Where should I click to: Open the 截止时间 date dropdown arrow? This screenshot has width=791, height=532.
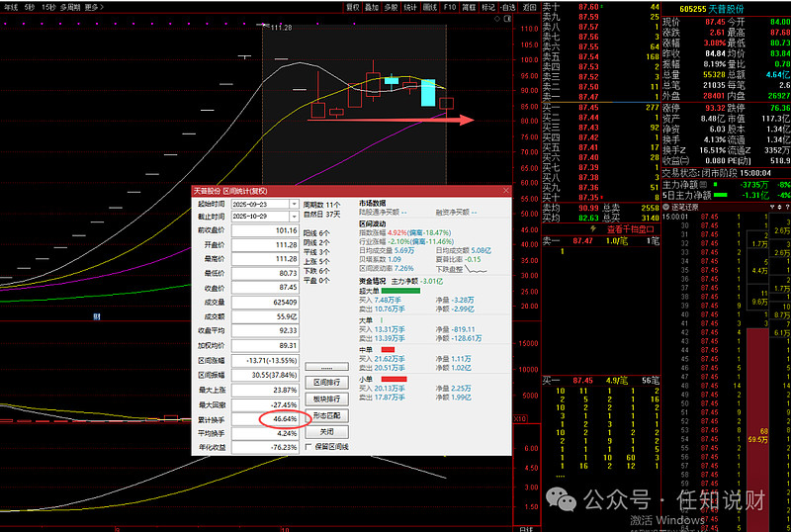point(294,216)
